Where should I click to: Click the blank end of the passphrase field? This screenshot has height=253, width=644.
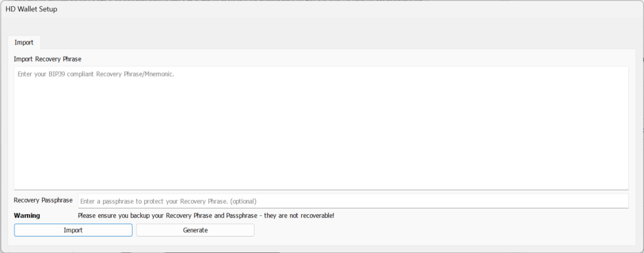pos(535,201)
